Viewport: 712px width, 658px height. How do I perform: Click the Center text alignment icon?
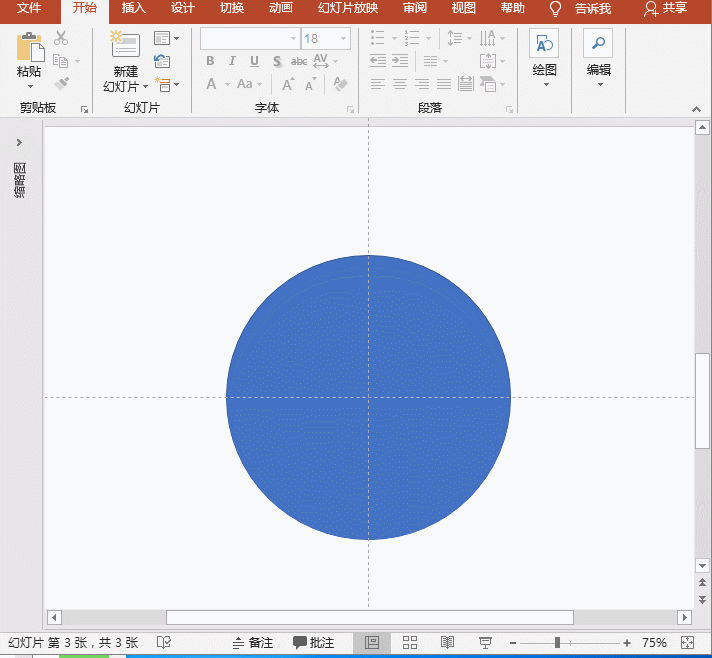click(x=400, y=84)
